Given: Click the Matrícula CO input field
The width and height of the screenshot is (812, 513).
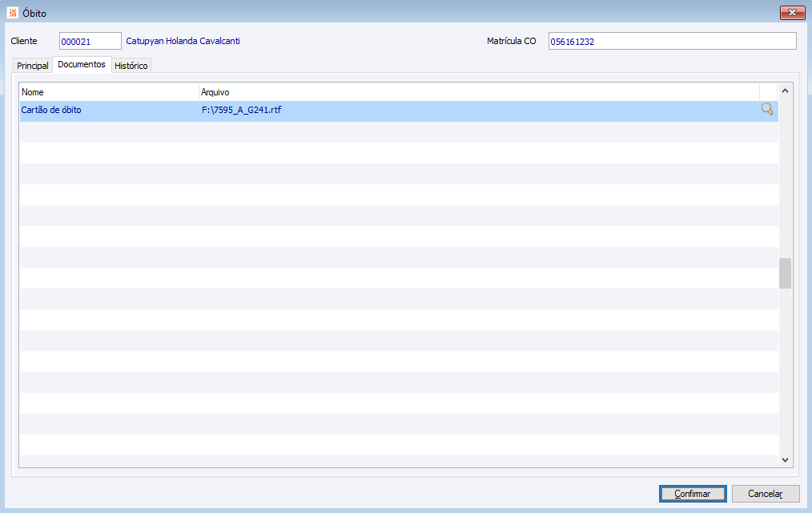Looking at the screenshot, I should 672,42.
